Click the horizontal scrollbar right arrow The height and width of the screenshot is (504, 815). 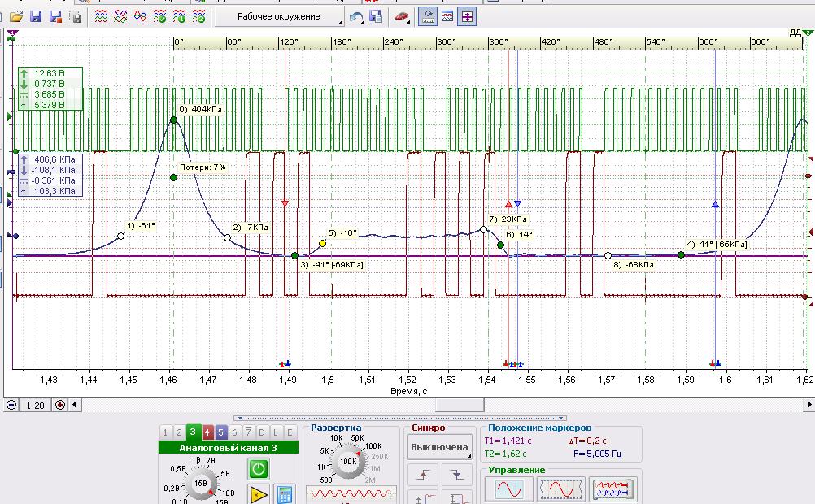coord(809,405)
